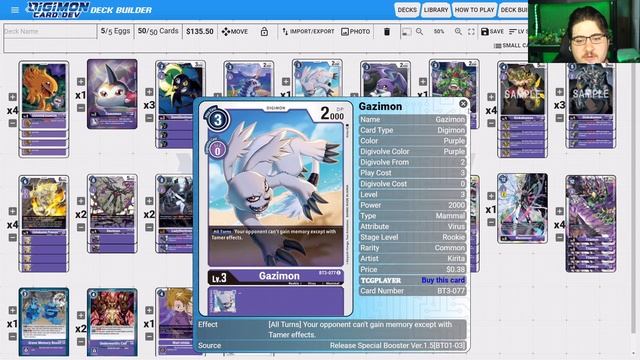Viewport: 640px width, 360px height.
Task: Click the Deck Name input field
Action: pyautogui.click(x=50, y=31)
